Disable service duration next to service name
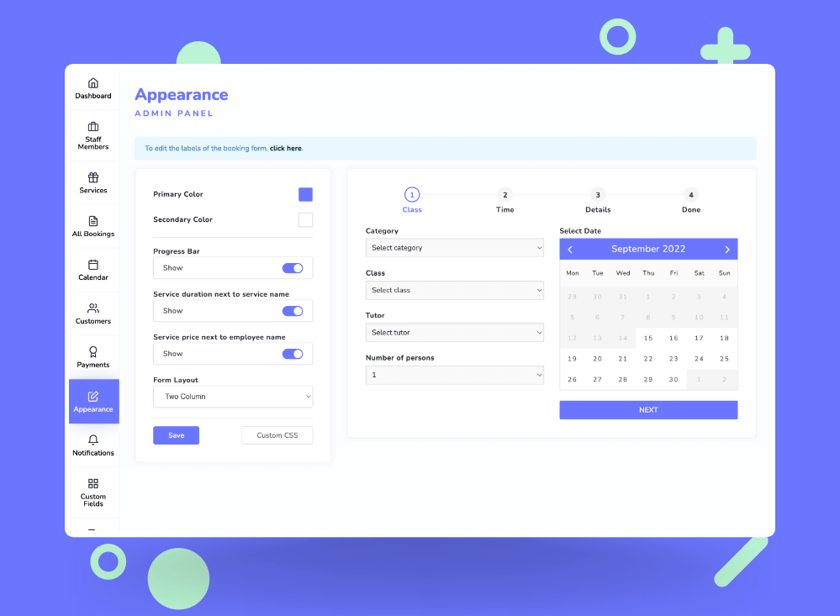 click(293, 310)
